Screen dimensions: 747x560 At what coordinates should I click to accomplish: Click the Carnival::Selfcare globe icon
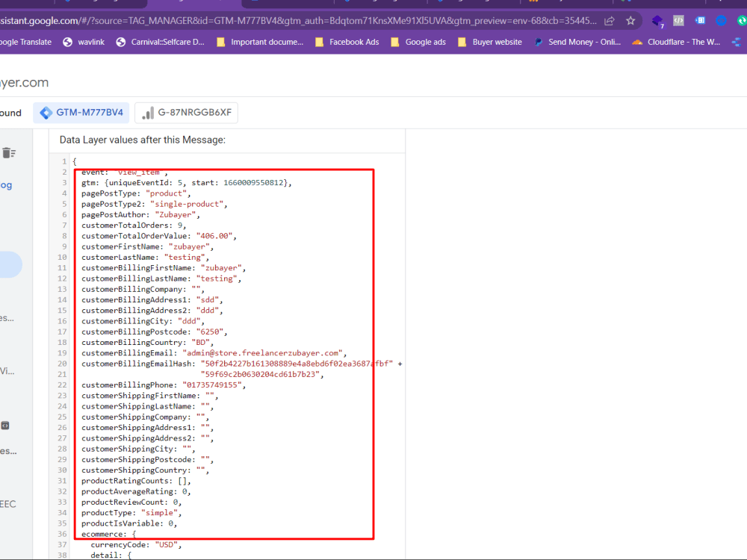point(121,42)
